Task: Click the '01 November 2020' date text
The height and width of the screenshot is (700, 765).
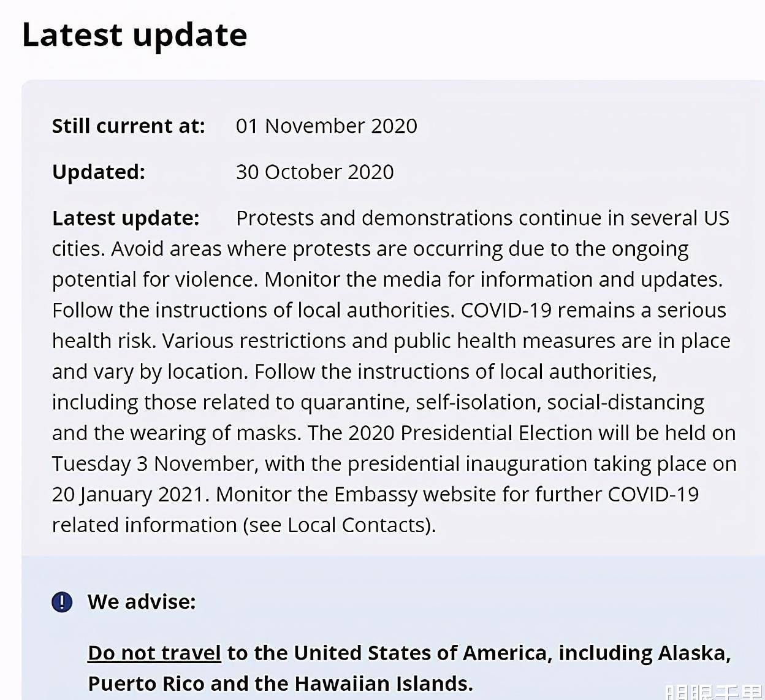Action: click(327, 126)
